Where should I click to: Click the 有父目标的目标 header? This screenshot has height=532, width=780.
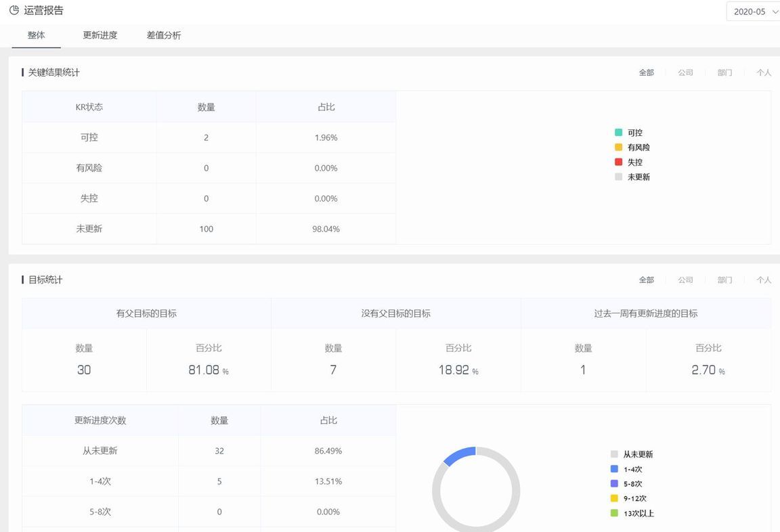point(146,313)
